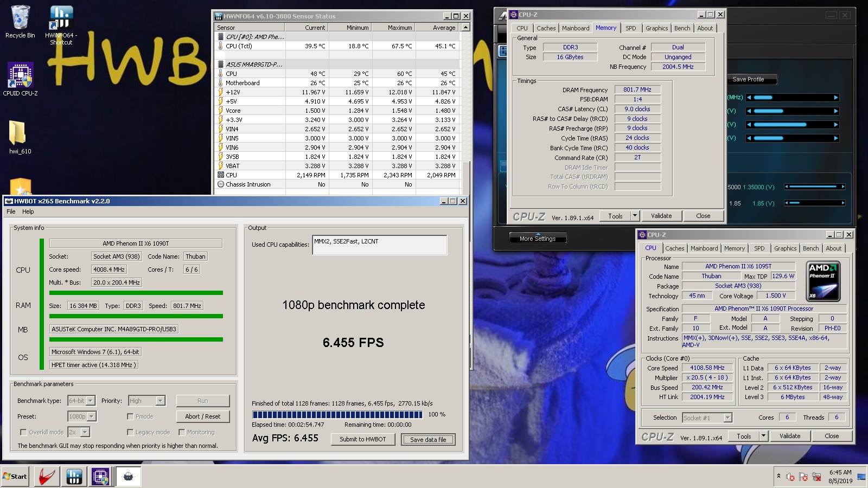
Task: Open the Start menu
Action: click(15, 477)
